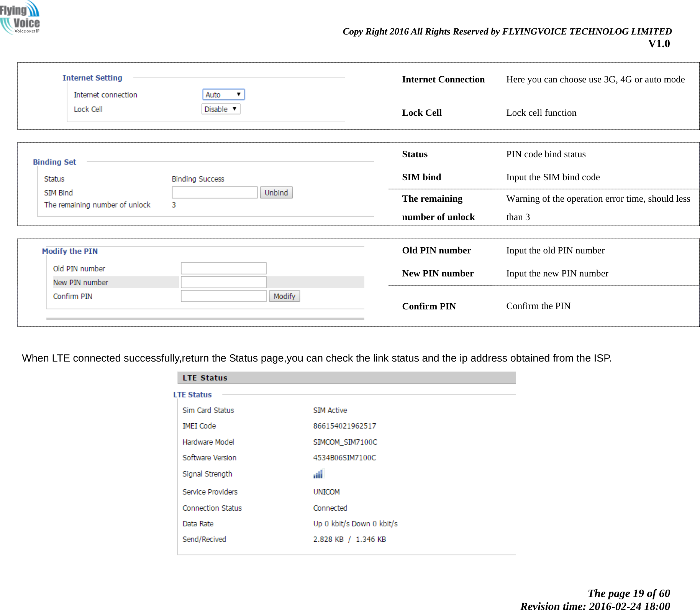Click the Confirm PIN field
Screen dimensions: 700x610
point(223,296)
